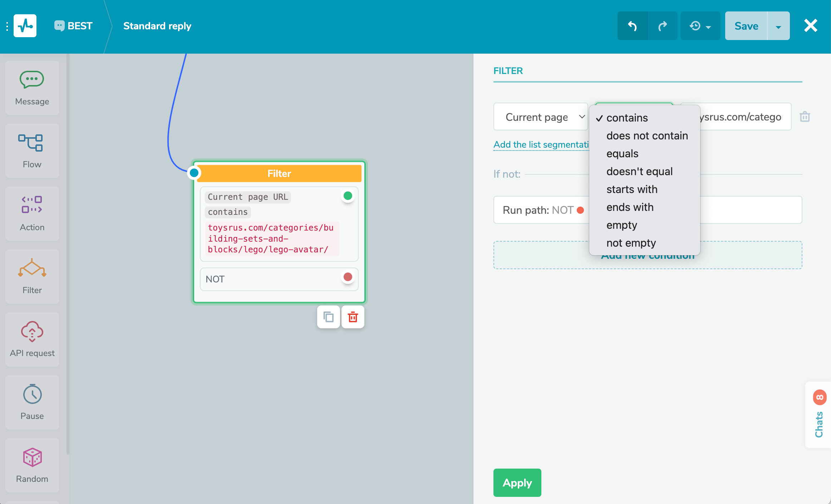Open version history dropdown

point(700,26)
